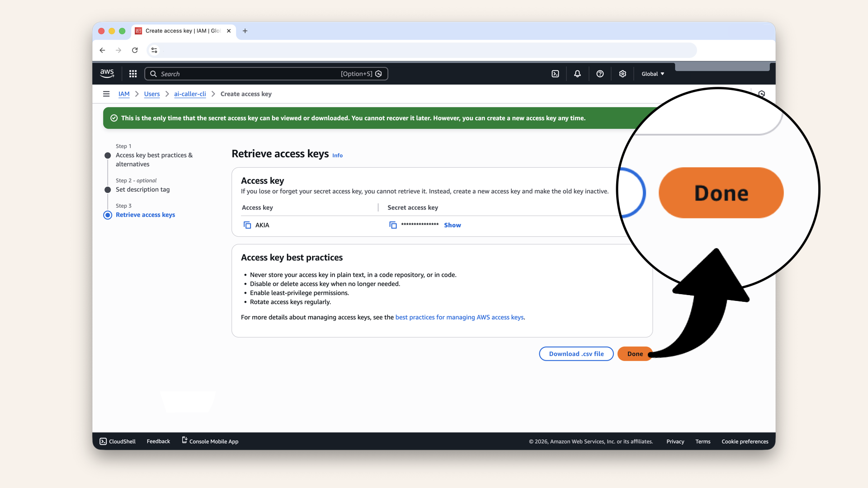Image resolution: width=868 pixels, height=488 pixels.
Task: Expand the Global region dropdown
Action: pyautogui.click(x=652, y=74)
